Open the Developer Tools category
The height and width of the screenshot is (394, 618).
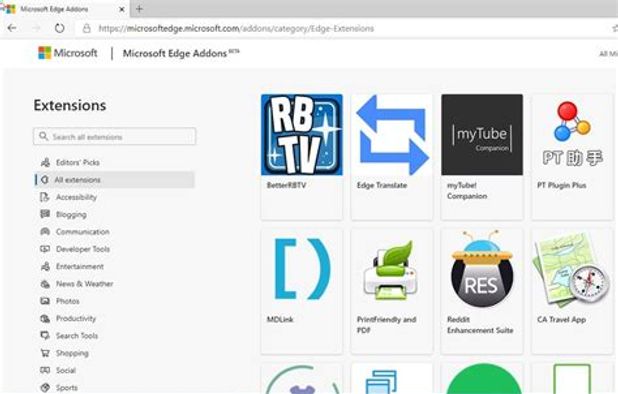83,249
